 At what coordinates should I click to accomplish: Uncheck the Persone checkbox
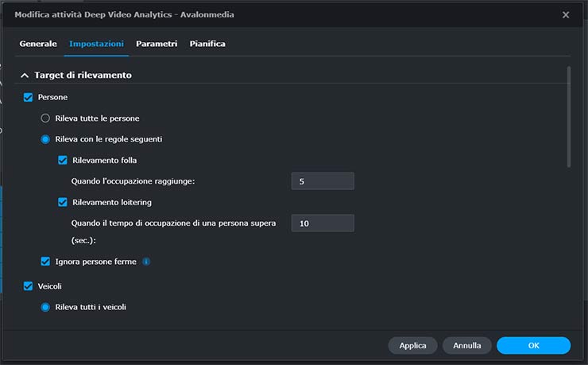pyautogui.click(x=29, y=97)
